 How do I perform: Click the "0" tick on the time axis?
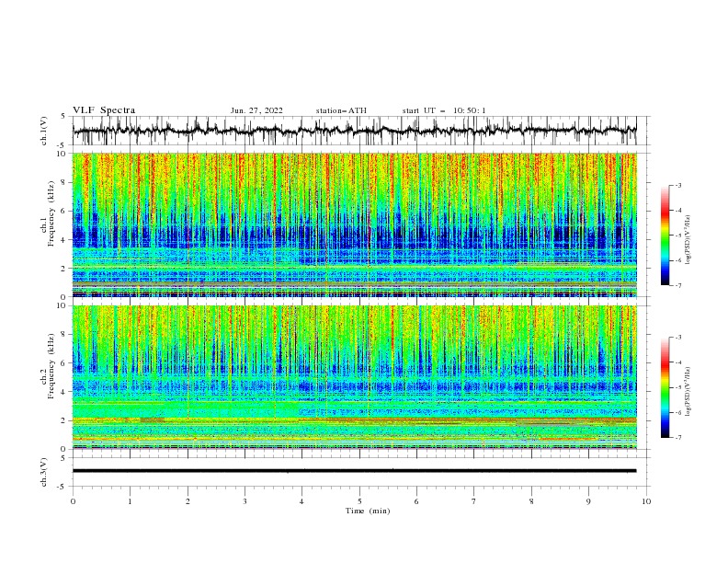point(73,501)
